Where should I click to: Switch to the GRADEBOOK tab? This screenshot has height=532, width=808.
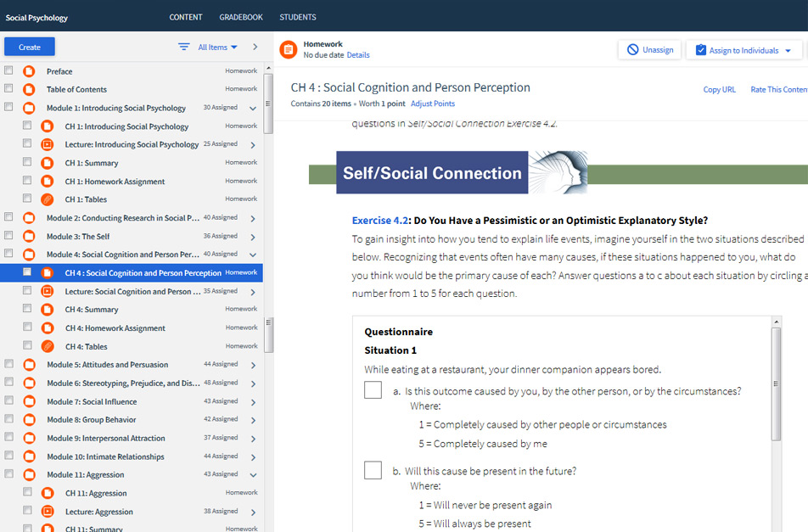[241, 17]
